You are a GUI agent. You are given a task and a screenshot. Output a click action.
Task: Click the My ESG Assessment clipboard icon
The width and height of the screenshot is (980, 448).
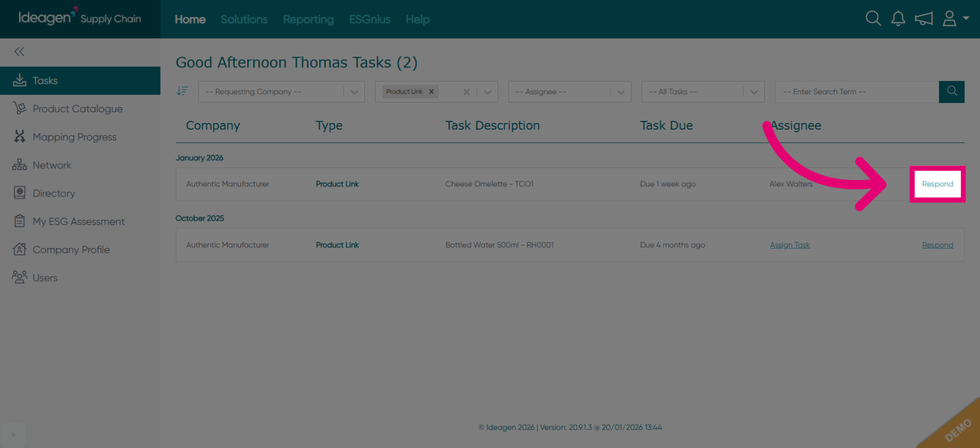(19, 221)
